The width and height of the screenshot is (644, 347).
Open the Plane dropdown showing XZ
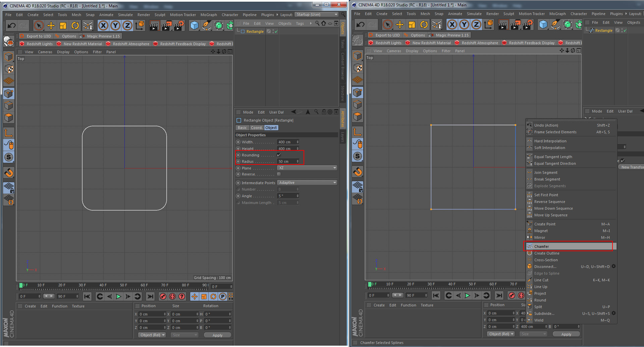point(307,168)
